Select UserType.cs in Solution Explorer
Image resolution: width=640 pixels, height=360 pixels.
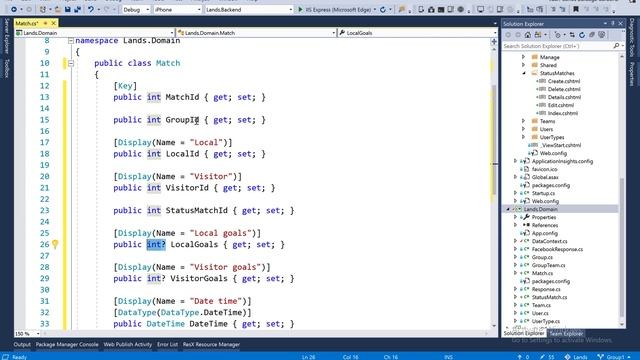pos(546,321)
